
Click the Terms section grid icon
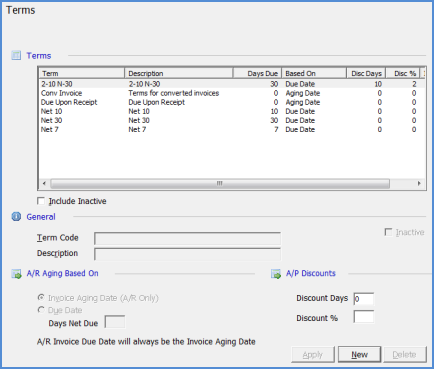pos(16,55)
